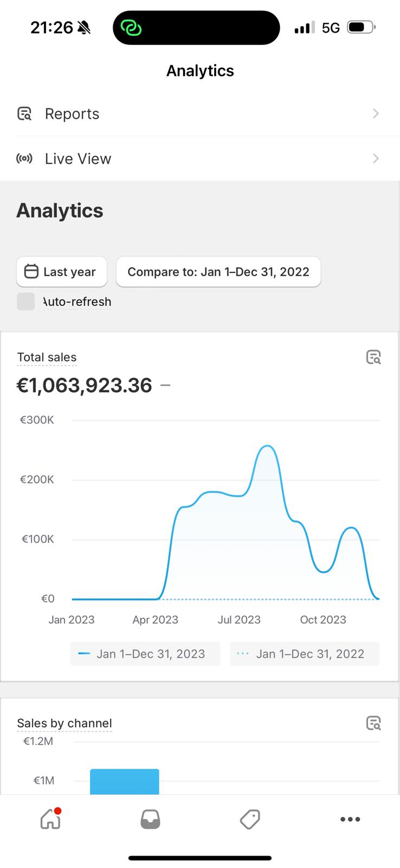Tap the Live View broadcast icon
Screen dimensions: 400x868
point(24,158)
